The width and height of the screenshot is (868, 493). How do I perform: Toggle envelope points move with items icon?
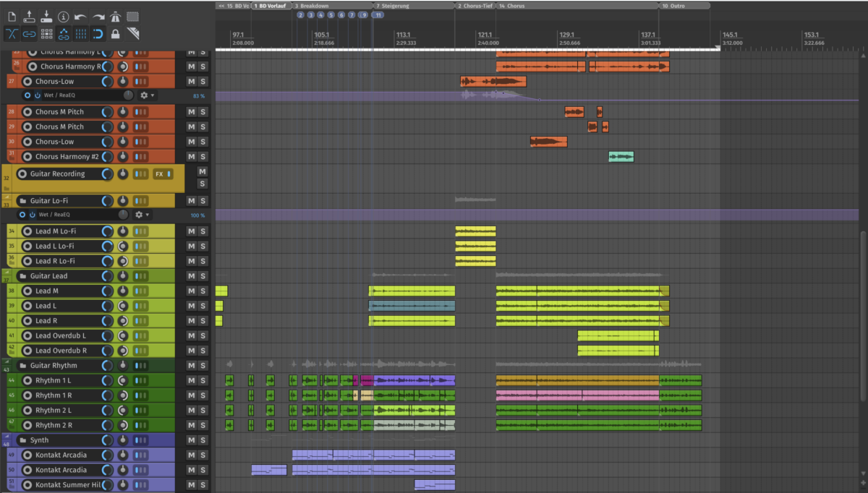[64, 33]
